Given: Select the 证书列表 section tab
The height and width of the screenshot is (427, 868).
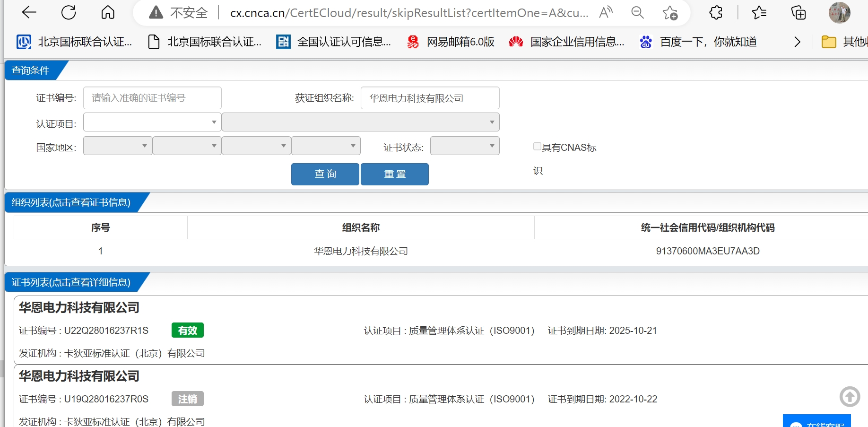Looking at the screenshot, I should click(71, 282).
